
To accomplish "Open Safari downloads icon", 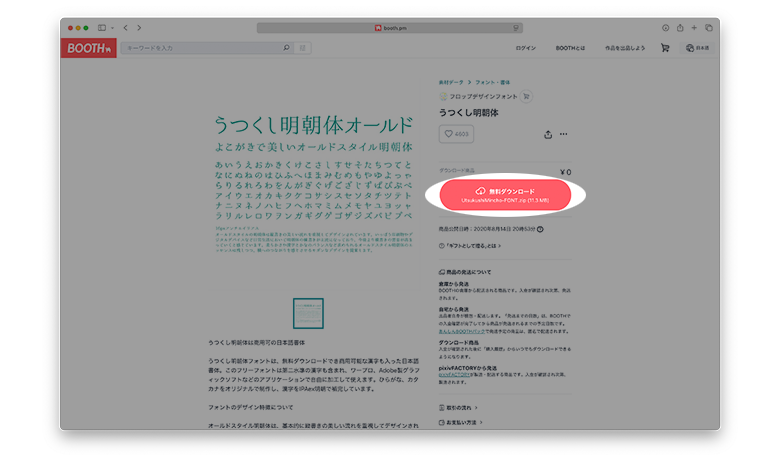I will click(x=665, y=28).
